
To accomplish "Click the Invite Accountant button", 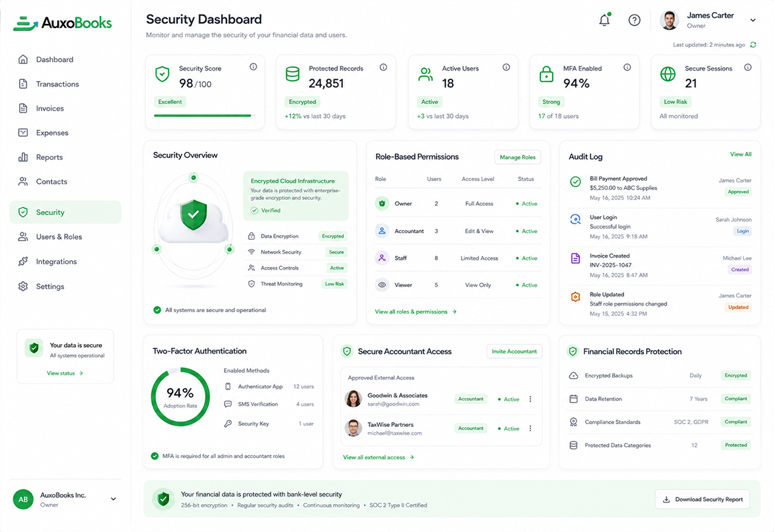I will (514, 352).
